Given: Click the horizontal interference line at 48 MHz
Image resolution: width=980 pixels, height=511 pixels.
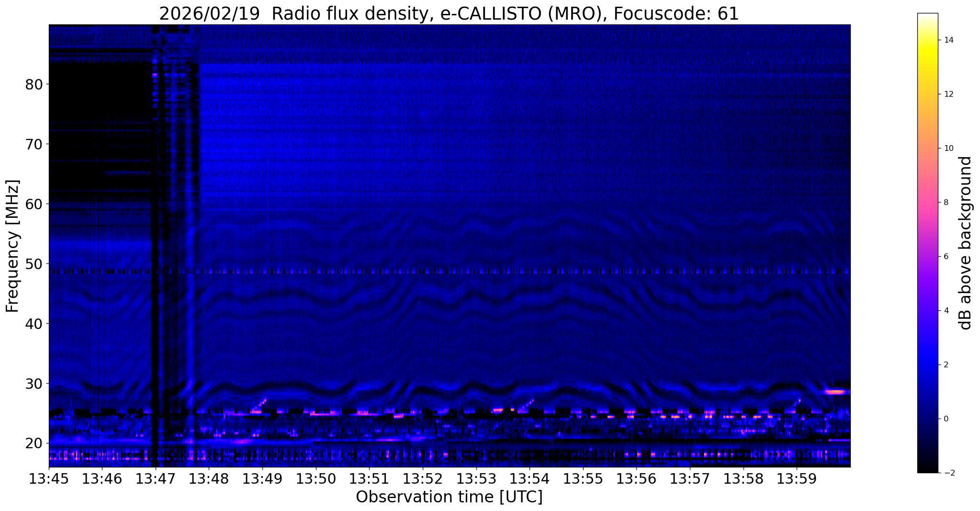Looking at the screenshot, I should 450,272.
